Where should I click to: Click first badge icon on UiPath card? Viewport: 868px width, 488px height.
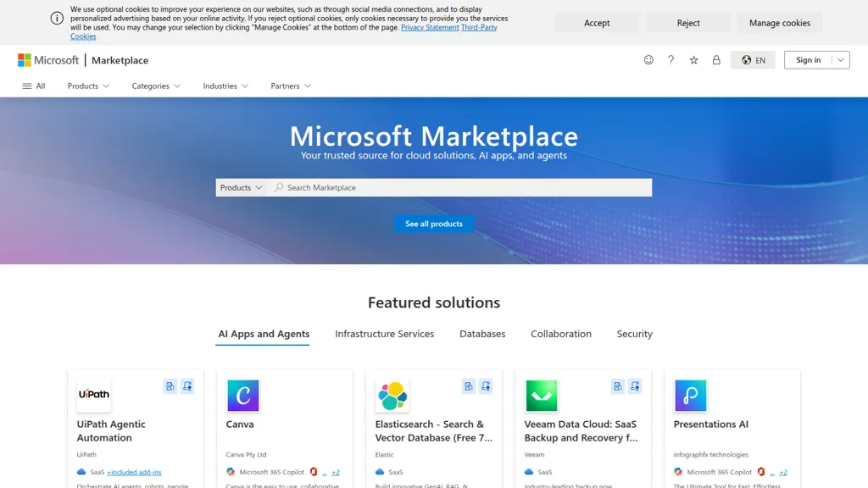pyautogui.click(x=170, y=386)
